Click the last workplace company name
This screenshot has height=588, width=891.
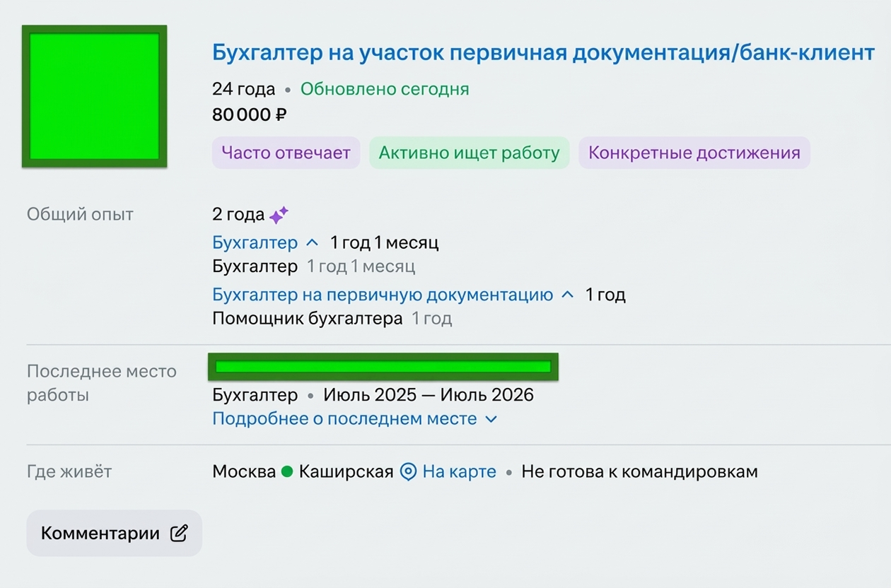(x=383, y=367)
